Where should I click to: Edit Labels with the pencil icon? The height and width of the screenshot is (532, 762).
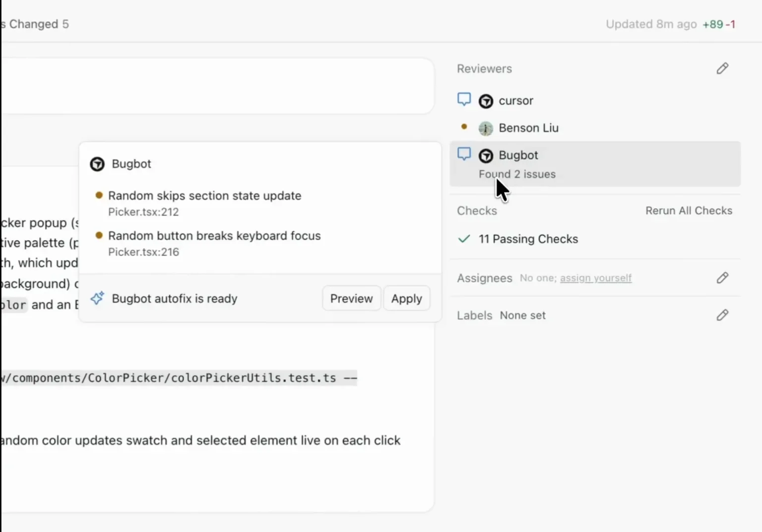point(722,315)
